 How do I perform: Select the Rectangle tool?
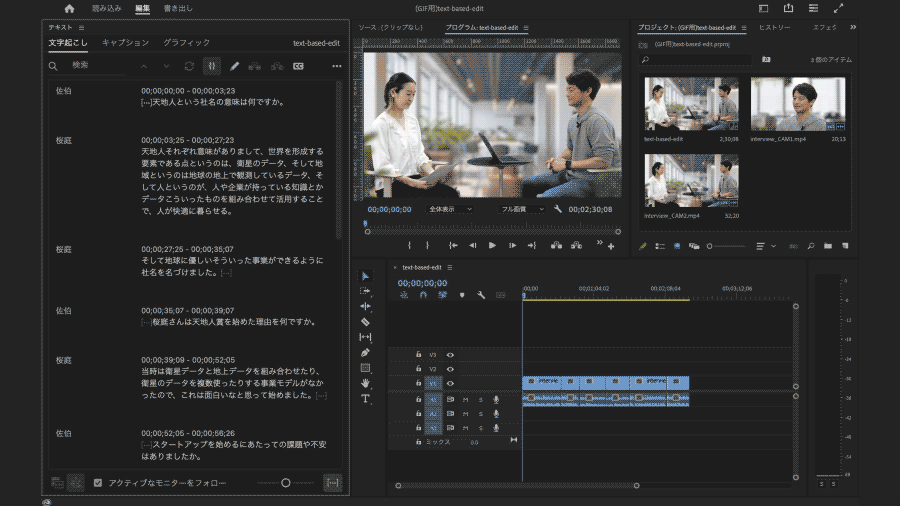pyautogui.click(x=365, y=368)
